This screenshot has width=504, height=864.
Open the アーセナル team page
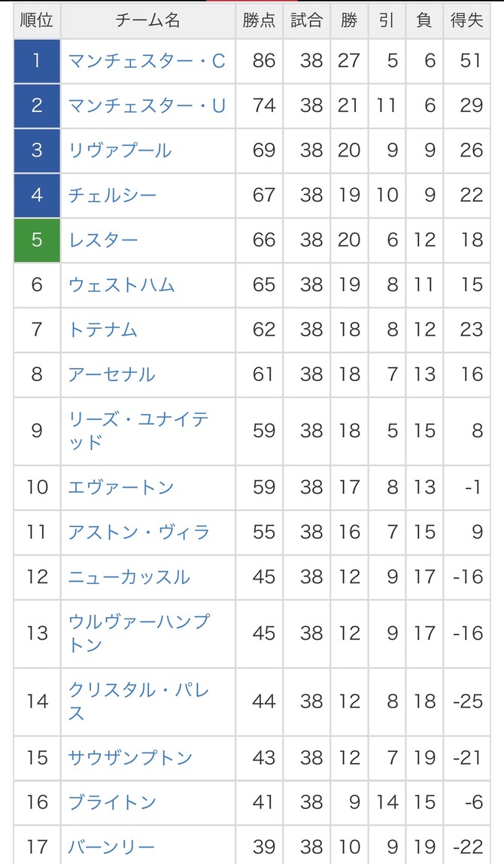(x=112, y=374)
